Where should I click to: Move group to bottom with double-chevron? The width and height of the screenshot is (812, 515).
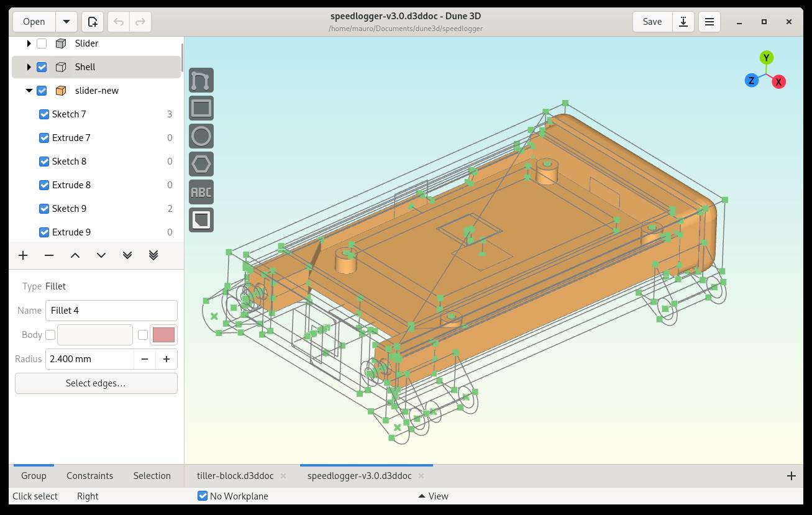click(x=153, y=255)
